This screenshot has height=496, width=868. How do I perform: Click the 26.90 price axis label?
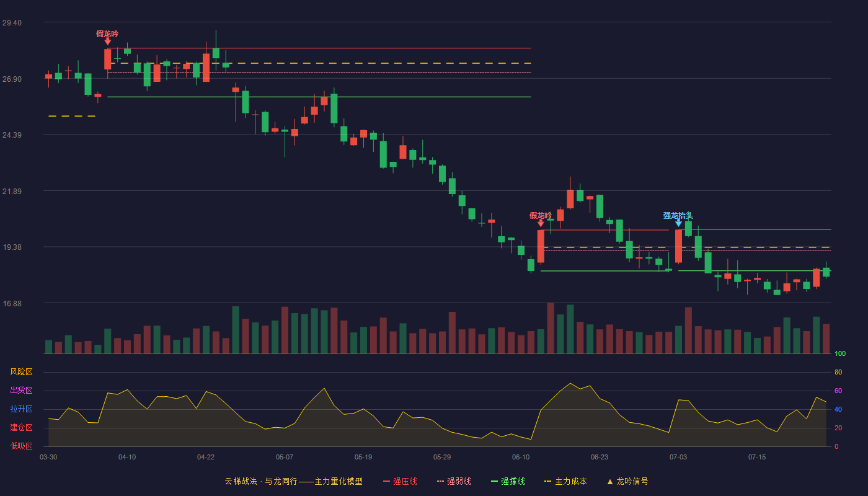(12, 79)
